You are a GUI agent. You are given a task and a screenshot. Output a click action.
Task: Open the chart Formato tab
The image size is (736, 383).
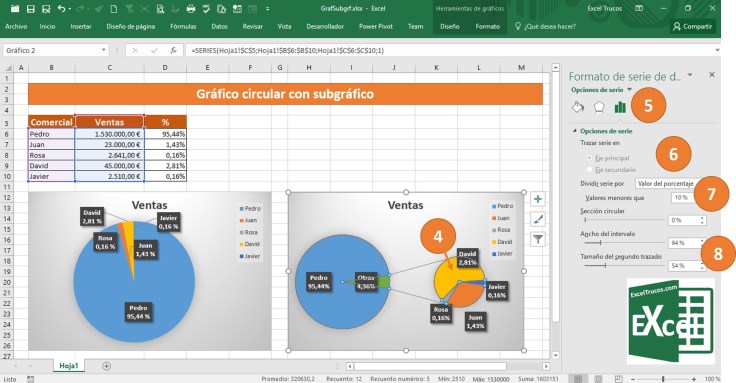(488, 27)
